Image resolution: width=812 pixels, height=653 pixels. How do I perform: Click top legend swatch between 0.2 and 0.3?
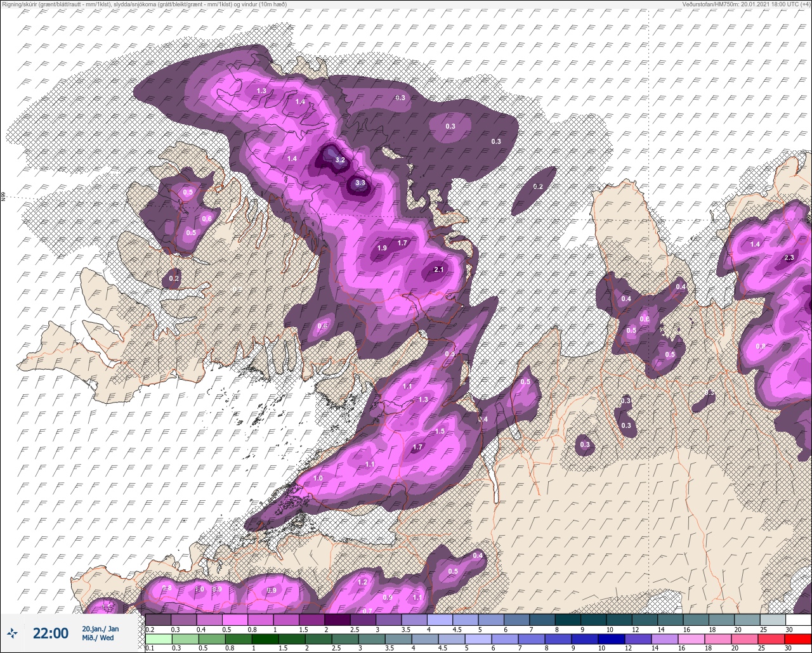[159, 619]
